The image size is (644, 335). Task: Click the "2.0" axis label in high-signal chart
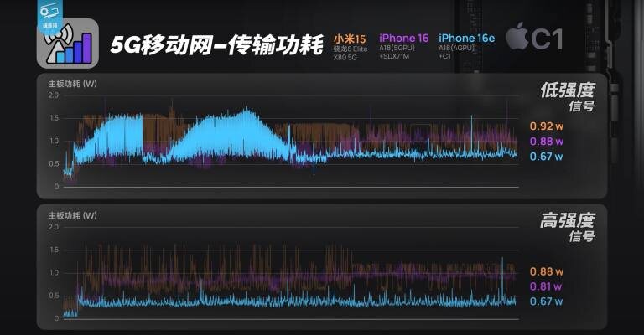tap(54, 227)
